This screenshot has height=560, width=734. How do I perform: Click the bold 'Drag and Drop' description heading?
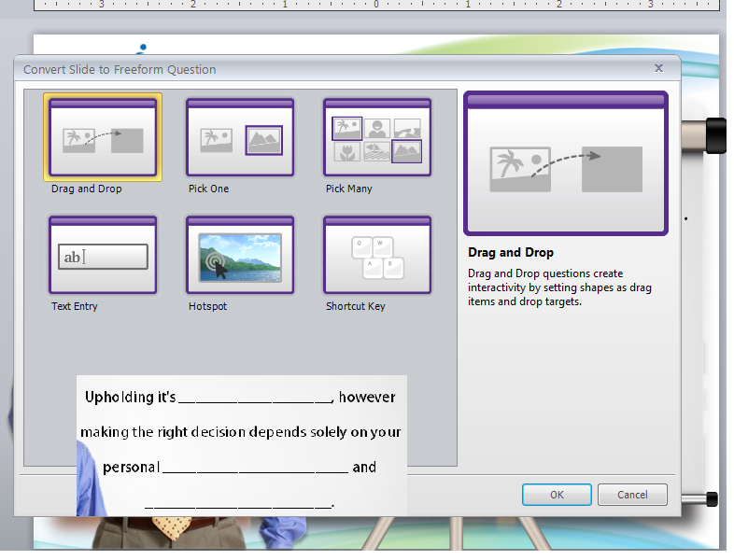(511, 252)
